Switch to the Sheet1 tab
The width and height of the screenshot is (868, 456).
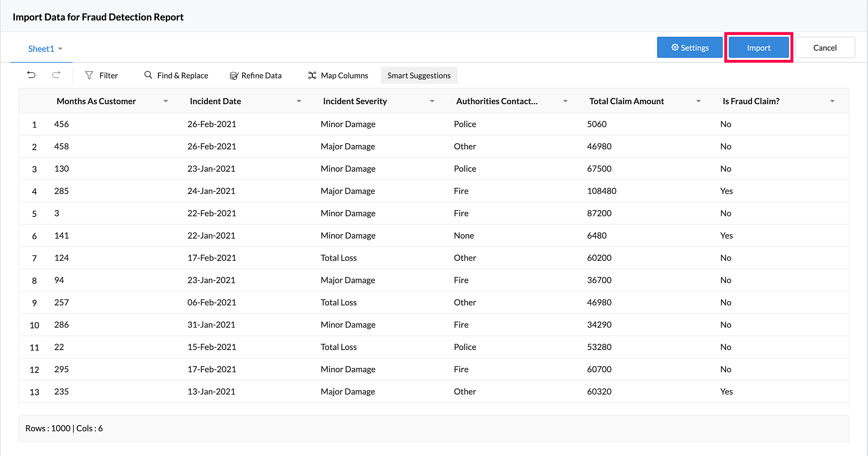click(x=41, y=49)
